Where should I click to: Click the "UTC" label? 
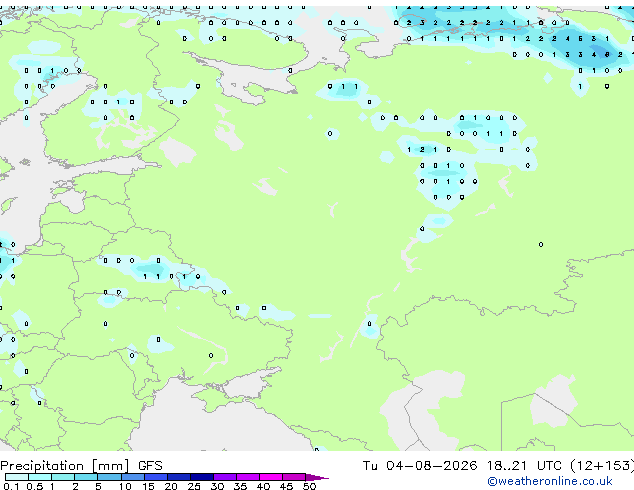tap(549, 466)
